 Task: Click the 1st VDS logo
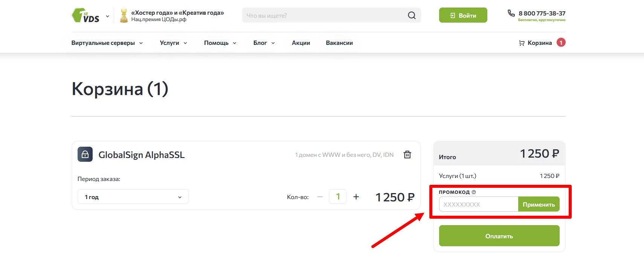point(85,15)
